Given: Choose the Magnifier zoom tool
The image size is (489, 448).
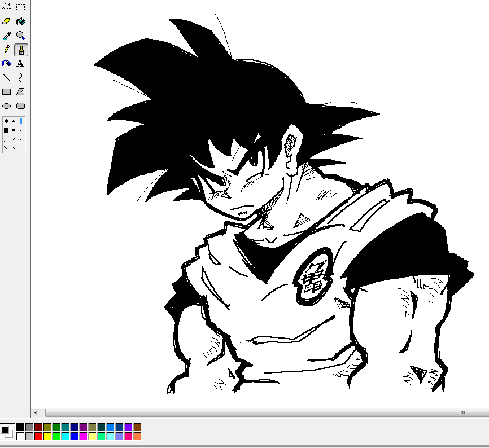Looking at the screenshot, I should [20, 36].
